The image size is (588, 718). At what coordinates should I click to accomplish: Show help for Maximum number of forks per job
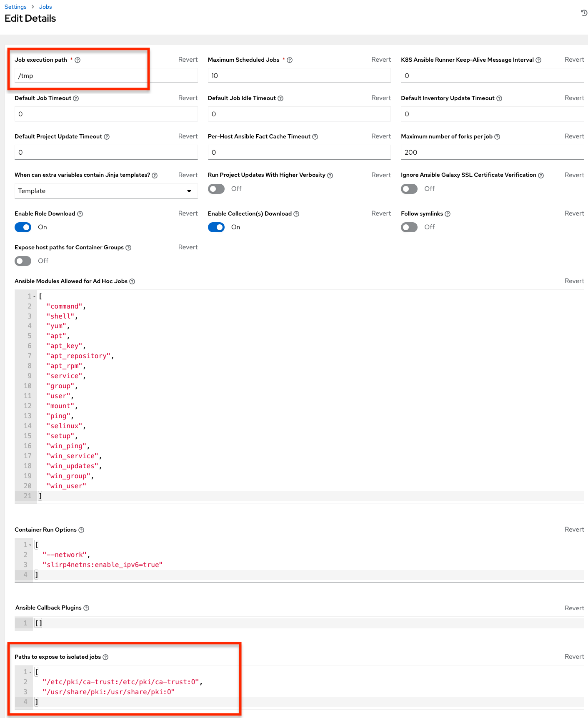497,137
